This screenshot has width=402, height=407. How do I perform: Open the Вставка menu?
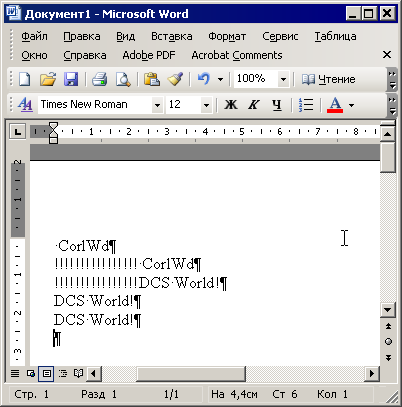coord(172,36)
